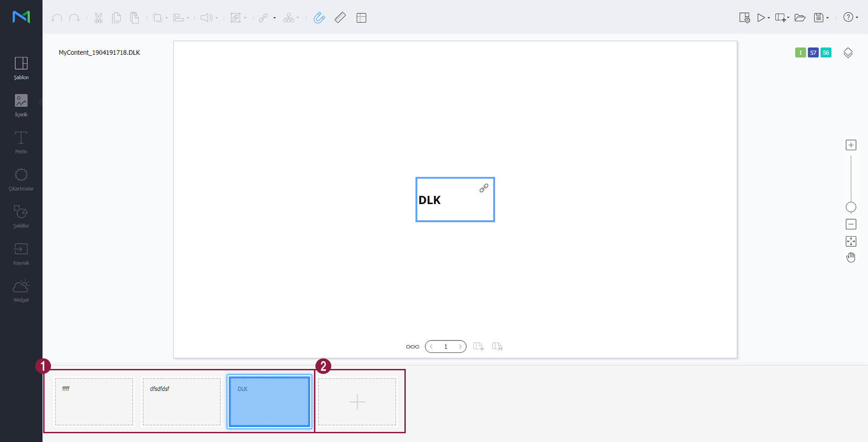Screen dimensions: 868x442
Task: Click the fit-to-screen icon below zoom out
Action: (851, 241)
